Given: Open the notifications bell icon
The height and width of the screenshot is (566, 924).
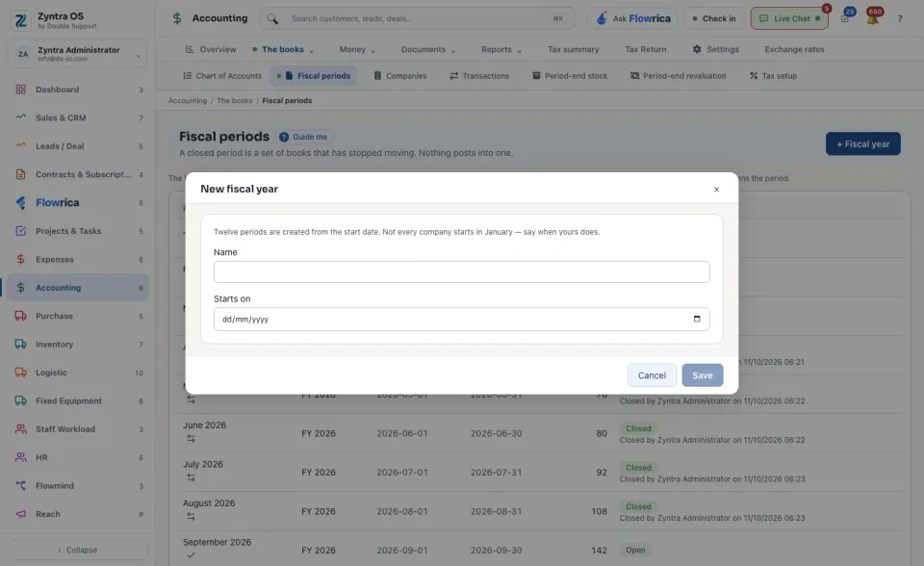Looking at the screenshot, I should point(873,18).
